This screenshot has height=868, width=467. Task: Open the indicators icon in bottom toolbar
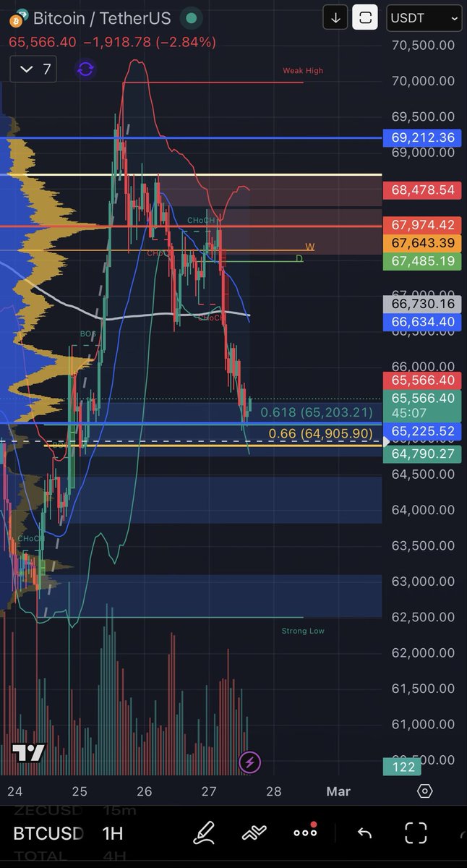coord(254,833)
